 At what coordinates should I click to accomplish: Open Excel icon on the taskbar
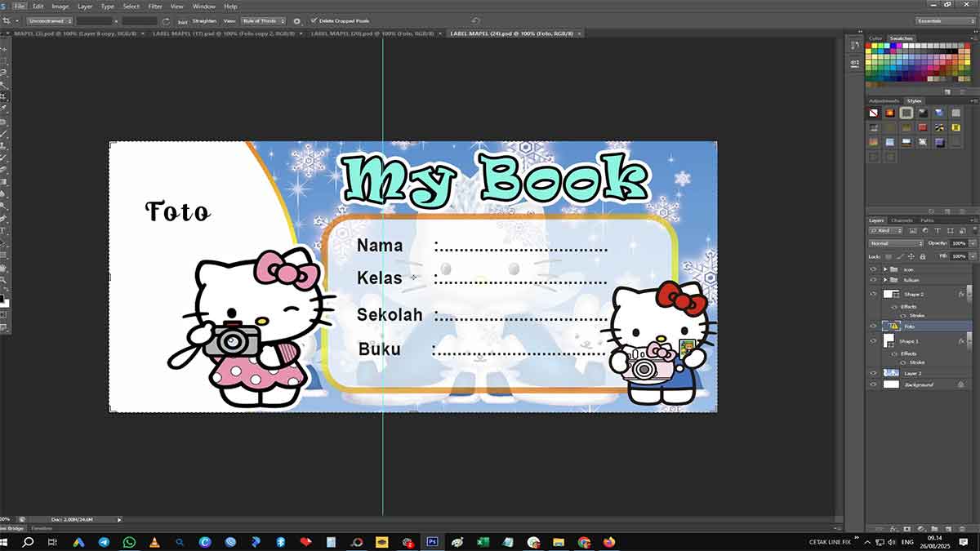tap(483, 541)
